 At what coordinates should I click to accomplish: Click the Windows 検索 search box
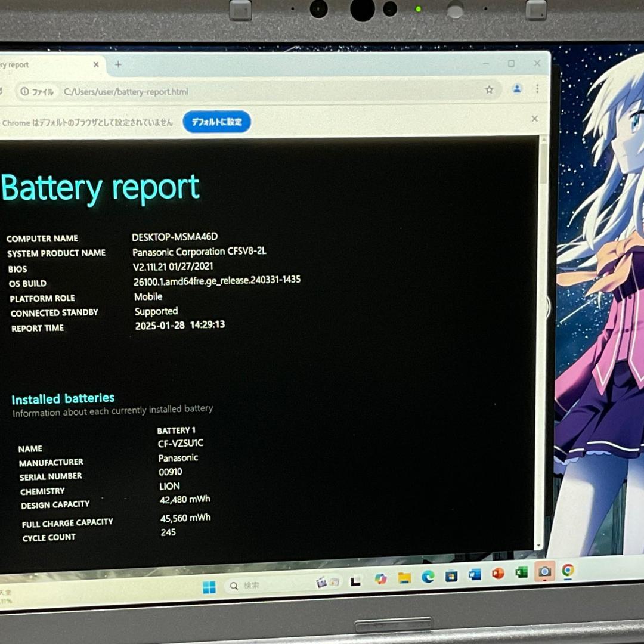click(256, 585)
